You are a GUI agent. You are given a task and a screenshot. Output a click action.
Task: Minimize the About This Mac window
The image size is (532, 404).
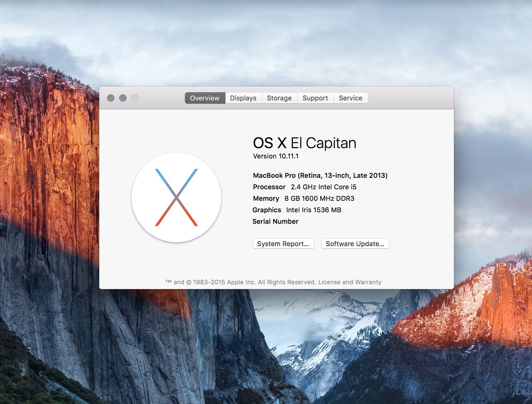pyautogui.click(x=123, y=98)
